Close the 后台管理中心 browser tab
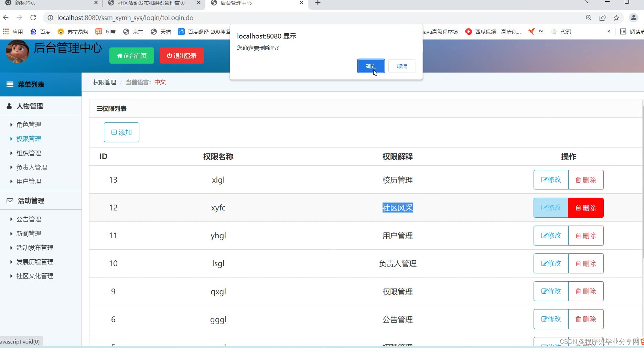The width and height of the screenshot is (644, 348). (301, 3)
